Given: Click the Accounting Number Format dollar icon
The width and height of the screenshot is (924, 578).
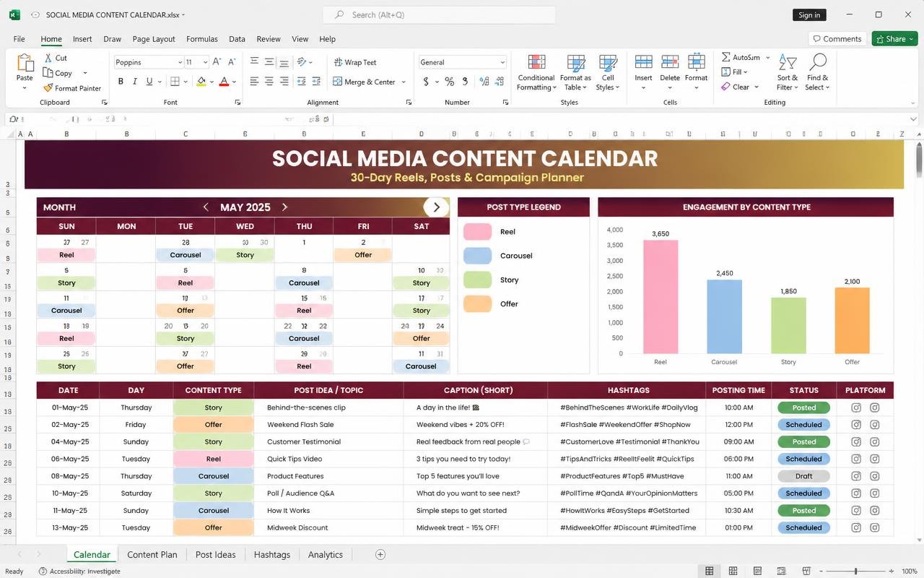Looking at the screenshot, I should (426, 82).
